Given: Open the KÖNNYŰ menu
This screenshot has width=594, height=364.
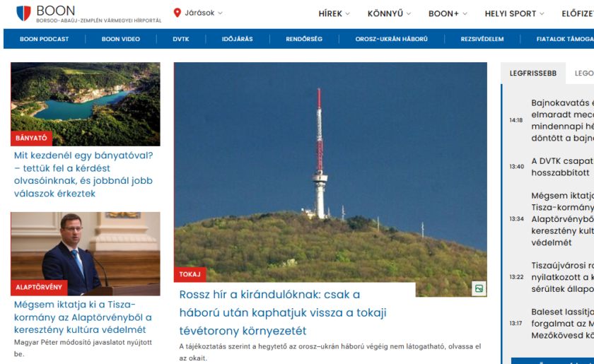Looking at the screenshot, I should pos(389,13).
